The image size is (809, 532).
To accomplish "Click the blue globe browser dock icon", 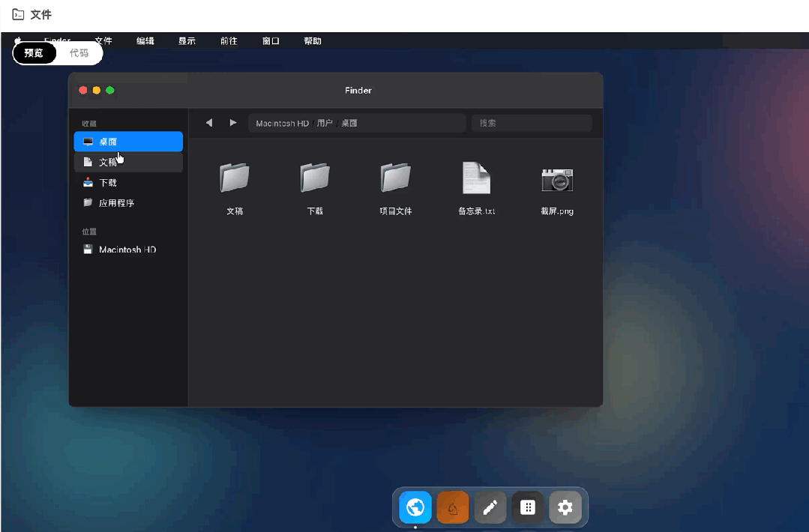I will click(415, 508).
